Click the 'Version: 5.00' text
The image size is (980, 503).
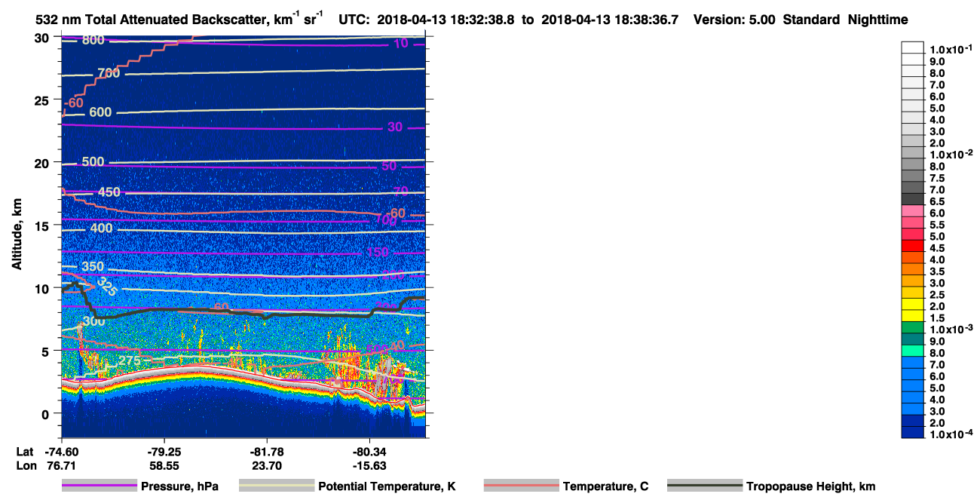(x=734, y=20)
